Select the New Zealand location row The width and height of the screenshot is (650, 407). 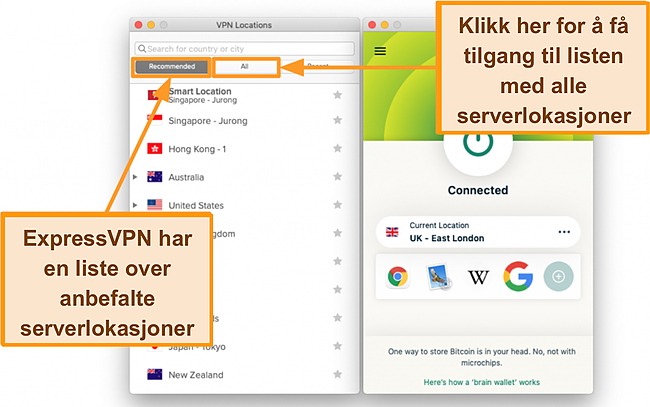coord(245,375)
